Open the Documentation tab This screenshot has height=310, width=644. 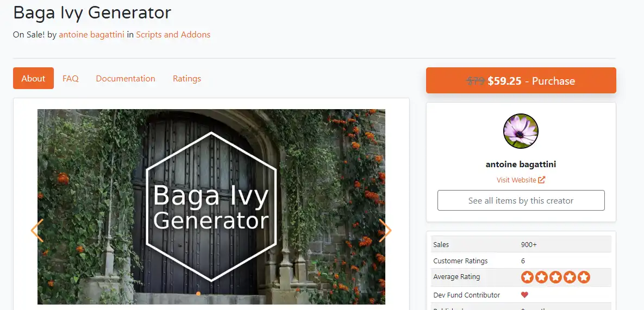point(126,78)
